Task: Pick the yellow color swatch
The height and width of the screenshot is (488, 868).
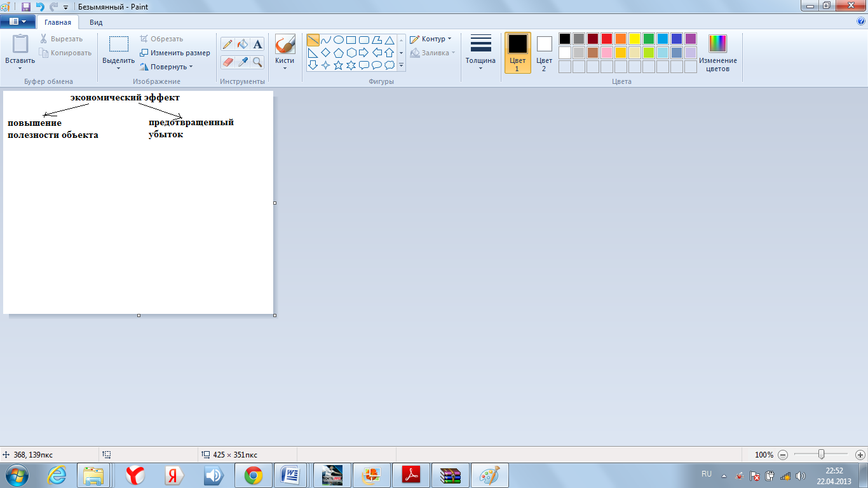Action: pyautogui.click(x=635, y=39)
